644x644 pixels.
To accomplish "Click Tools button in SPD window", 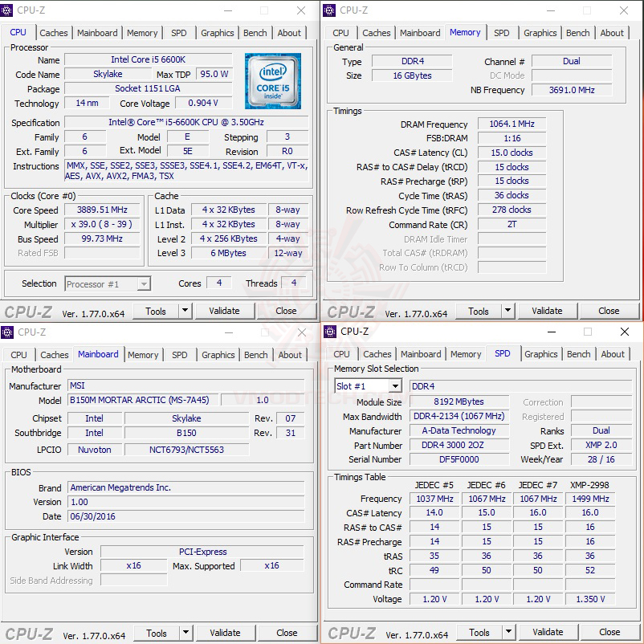I will (479, 633).
